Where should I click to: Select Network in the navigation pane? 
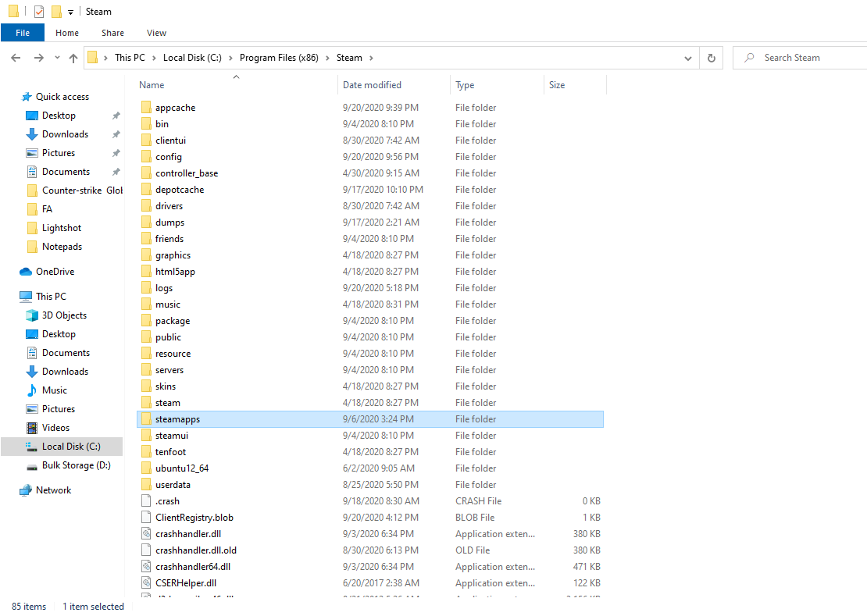pos(53,490)
